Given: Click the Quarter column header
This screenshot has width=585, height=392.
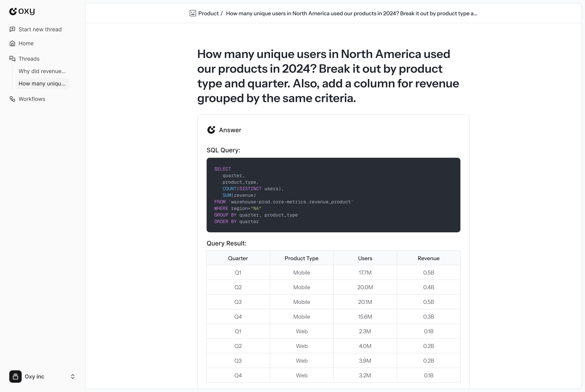Looking at the screenshot, I should point(238,258).
